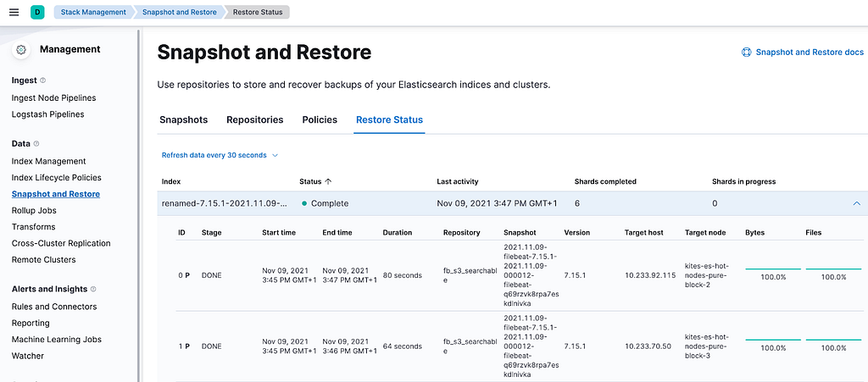
Task: Go to Stack Management breadcrumb
Action: pos(92,12)
